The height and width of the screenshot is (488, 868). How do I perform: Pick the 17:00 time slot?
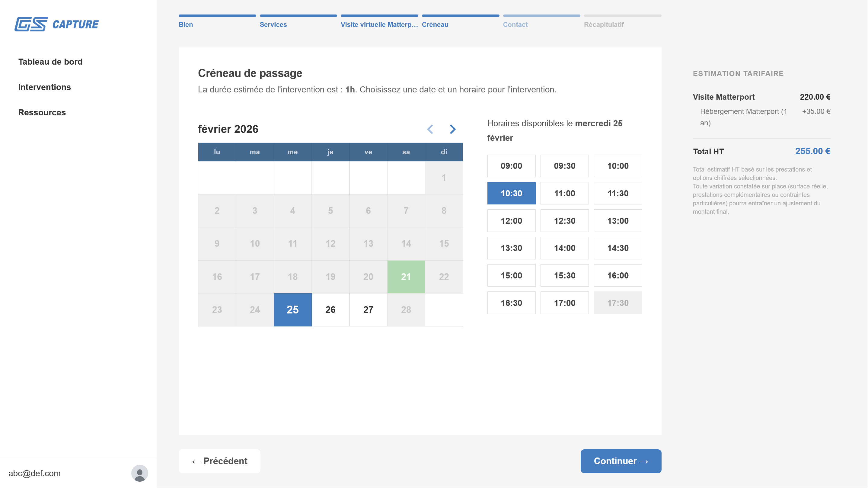point(564,303)
